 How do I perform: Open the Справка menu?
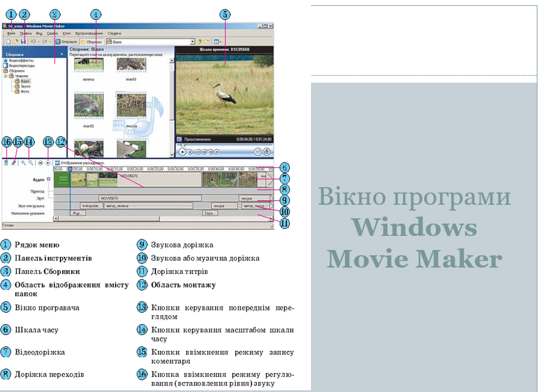(x=114, y=33)
